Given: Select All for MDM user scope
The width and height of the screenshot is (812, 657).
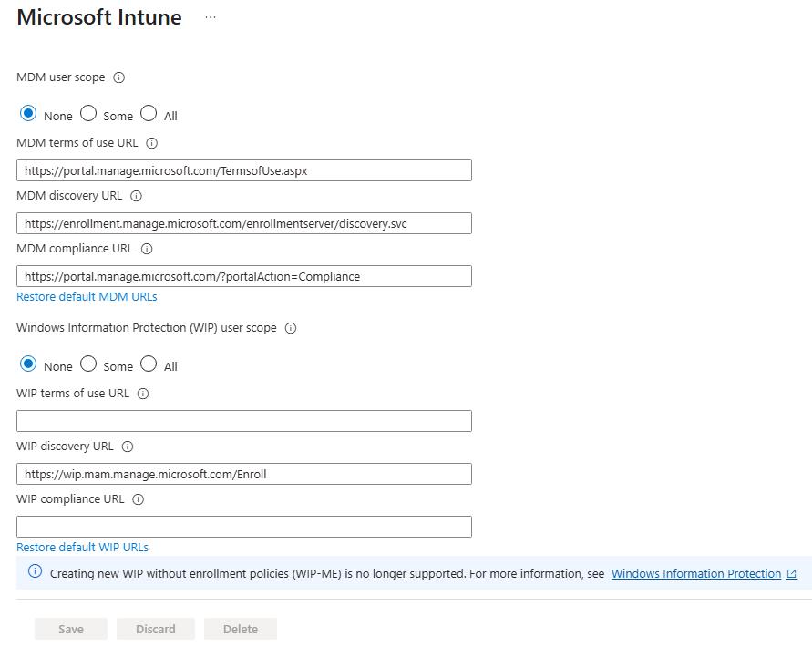Looking at the screenshot, I should 149,113.
